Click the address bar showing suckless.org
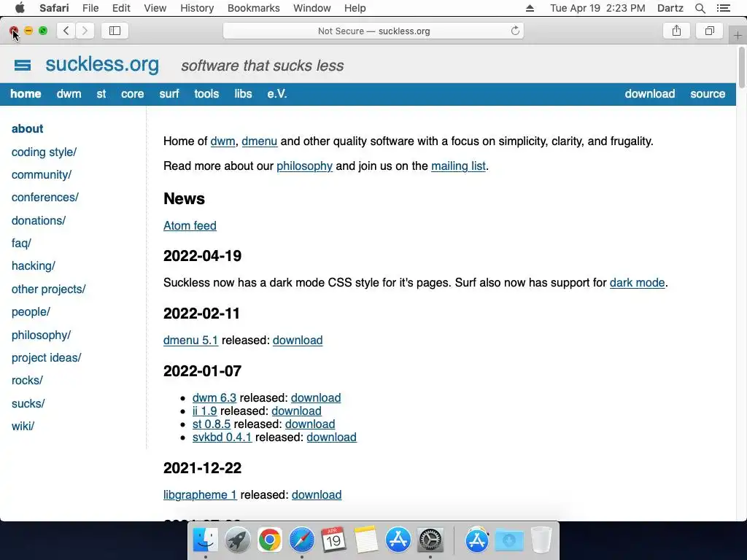 click(x=373, y=31)
